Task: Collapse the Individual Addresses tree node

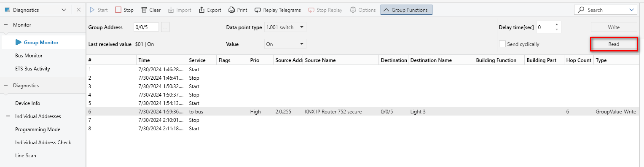Action: pos(8,116)
